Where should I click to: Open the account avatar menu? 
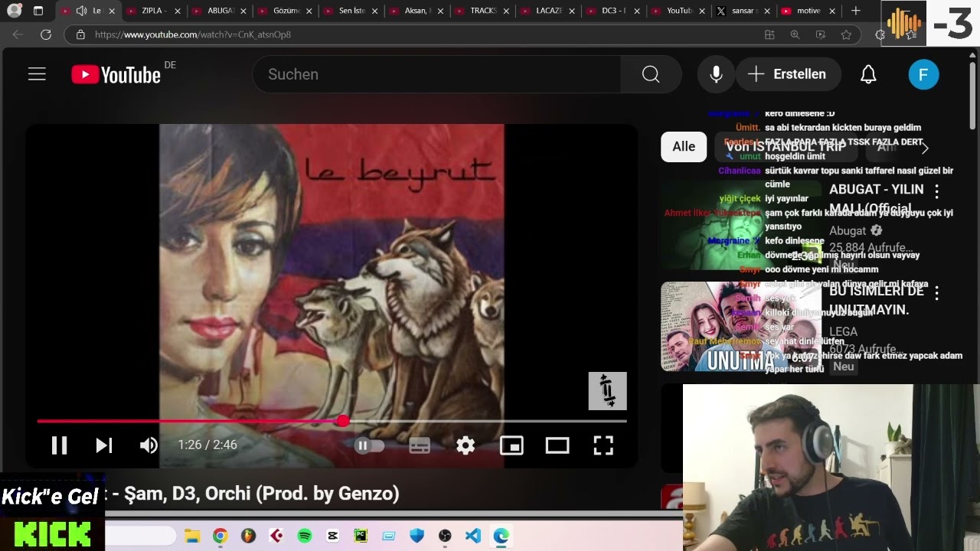click(923, 74)
